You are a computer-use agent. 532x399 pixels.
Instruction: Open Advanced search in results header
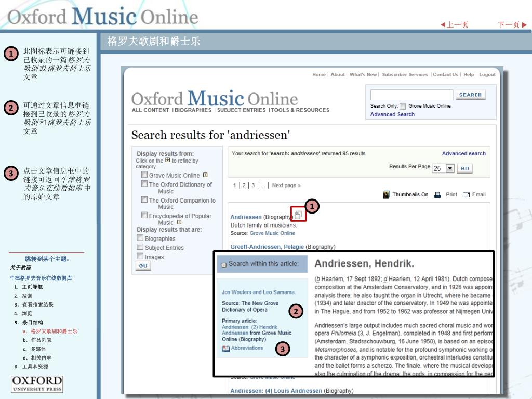[464, 153]
